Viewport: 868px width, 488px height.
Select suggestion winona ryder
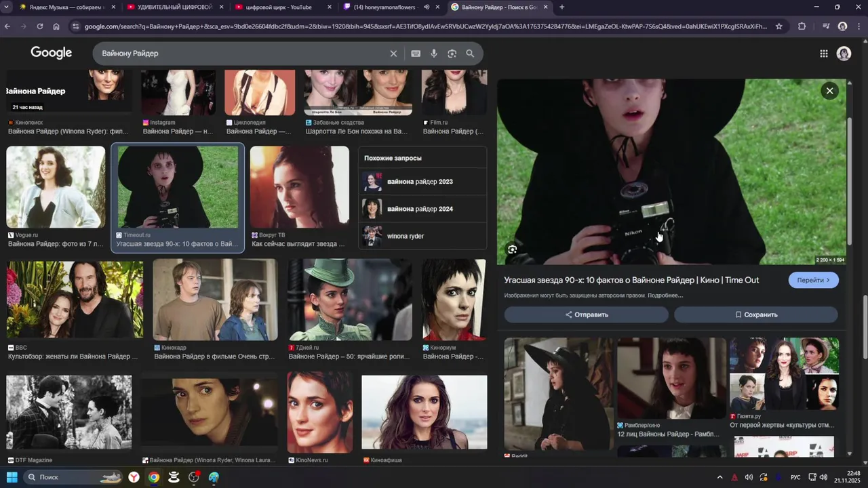click(422, 236)
